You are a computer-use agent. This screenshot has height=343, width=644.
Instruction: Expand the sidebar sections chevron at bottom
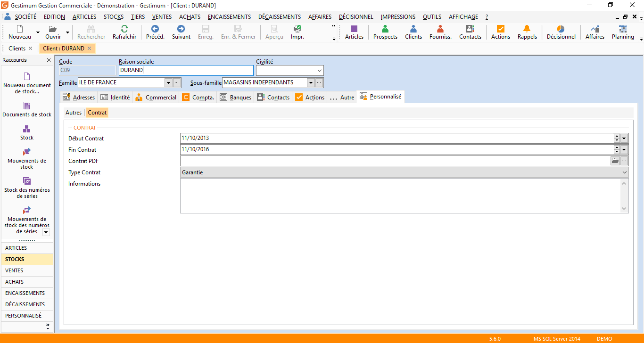coord(48,326)
